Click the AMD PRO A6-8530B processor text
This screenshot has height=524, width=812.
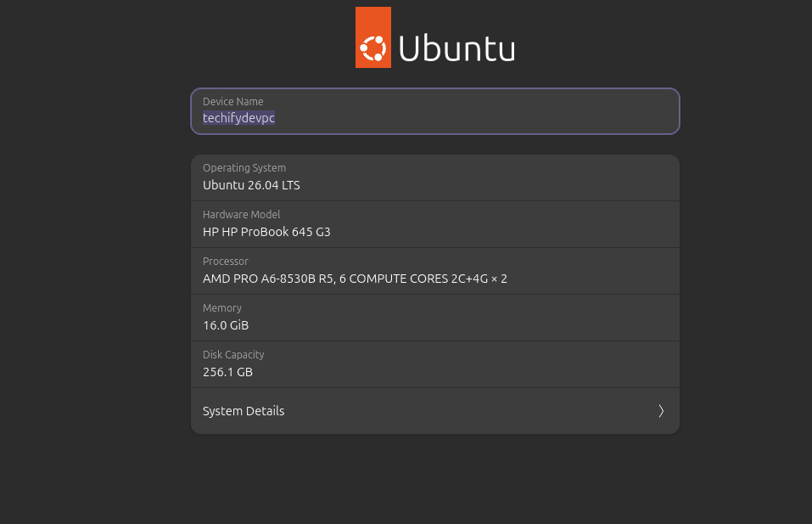pyautogui.click(x=355, y=279)
